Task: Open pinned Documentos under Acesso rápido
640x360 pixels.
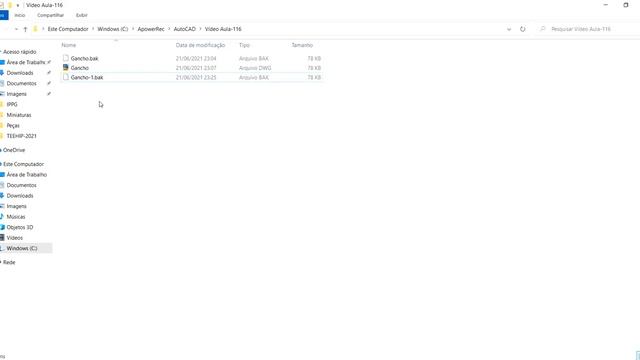Action: point(21,83)
